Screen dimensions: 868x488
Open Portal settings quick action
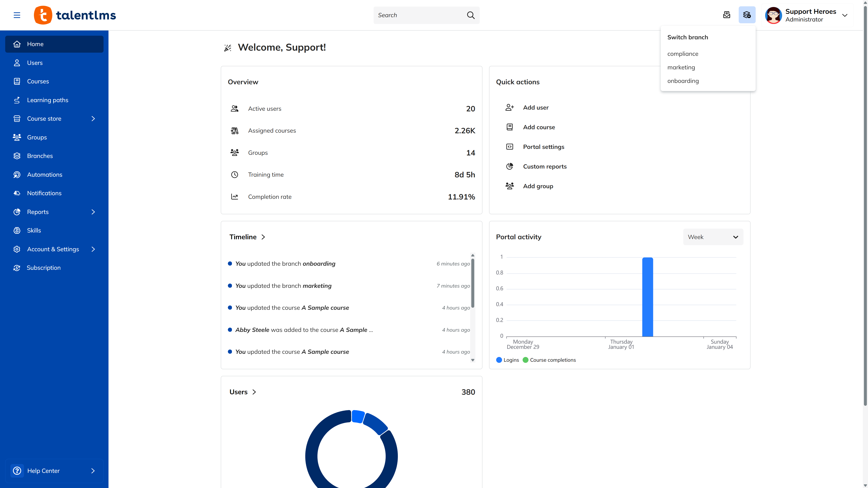(x=543, y=147)
